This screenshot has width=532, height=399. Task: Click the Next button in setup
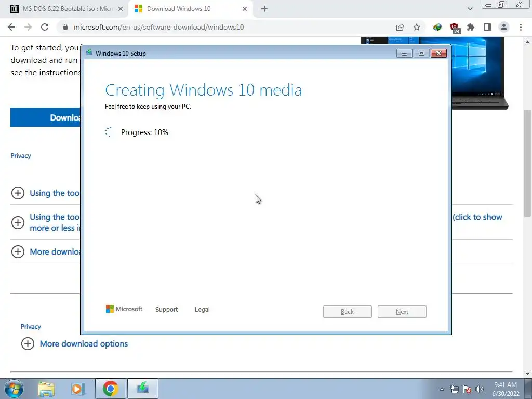tap(402, 312)
